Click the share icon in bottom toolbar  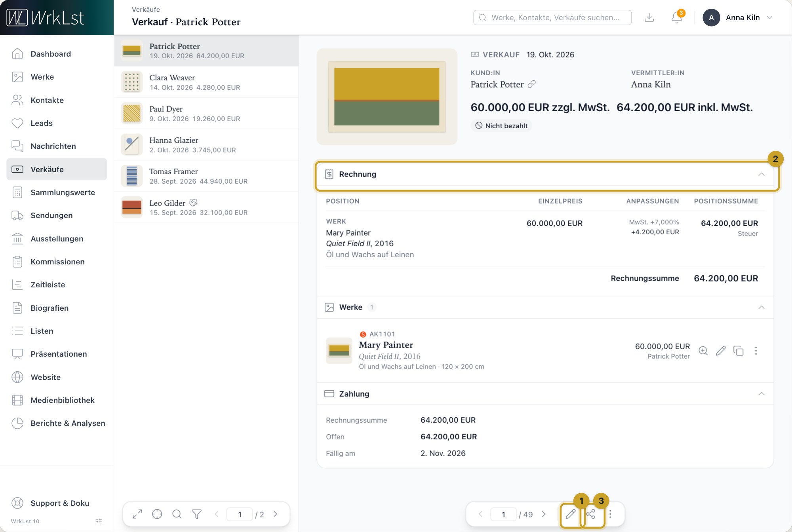click(591, 514)
